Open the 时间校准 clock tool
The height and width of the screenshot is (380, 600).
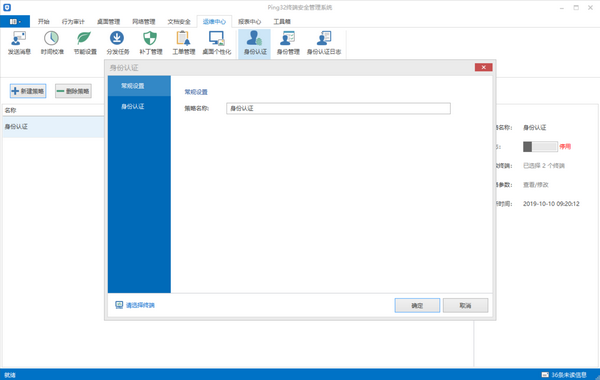click(52, 43)
